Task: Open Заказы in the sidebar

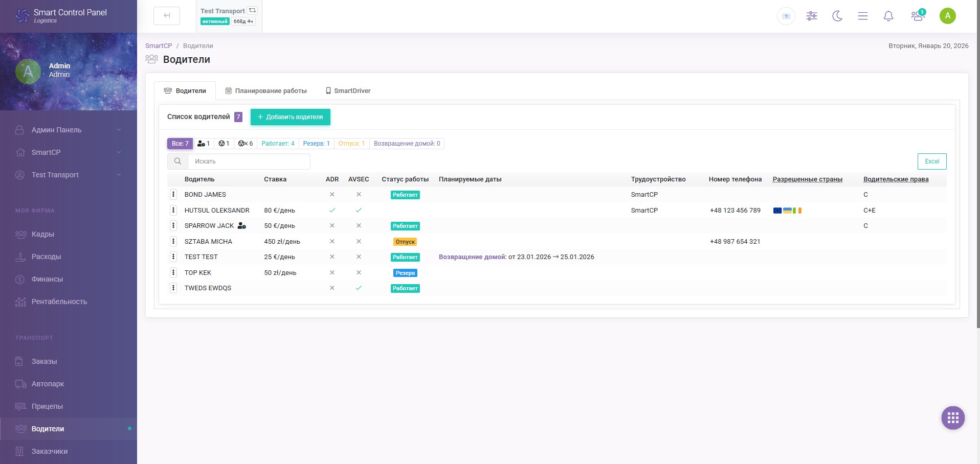Action: pyautogui.click(x=69, y=361)
